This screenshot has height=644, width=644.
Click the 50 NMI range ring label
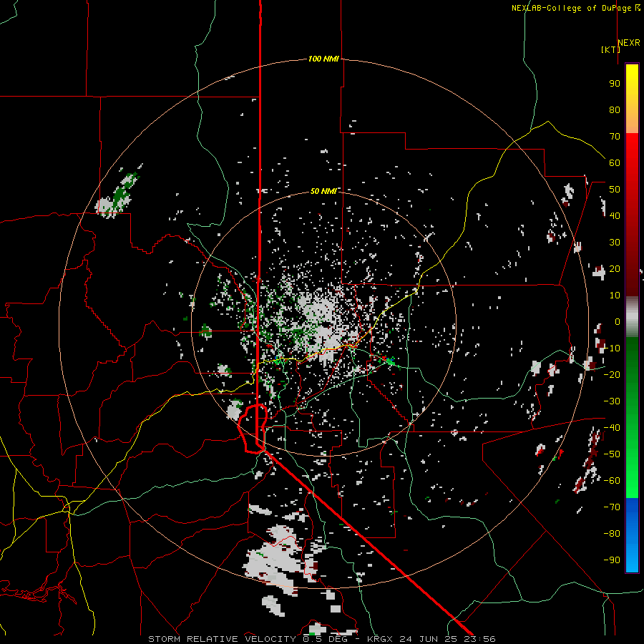pyautogui.click(x=323, y=191)
